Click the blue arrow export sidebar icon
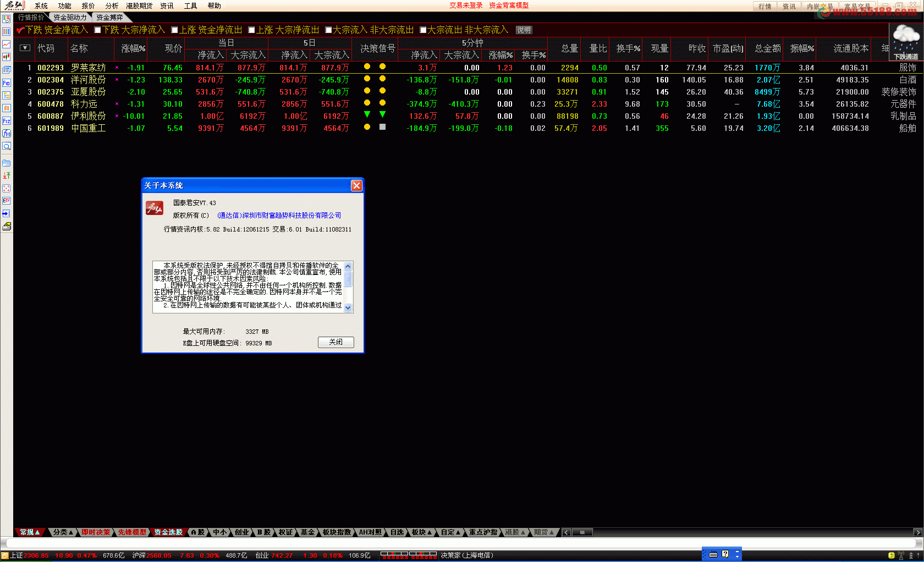The height and width of the screenshot is (562, 924). tap(7, 213)
